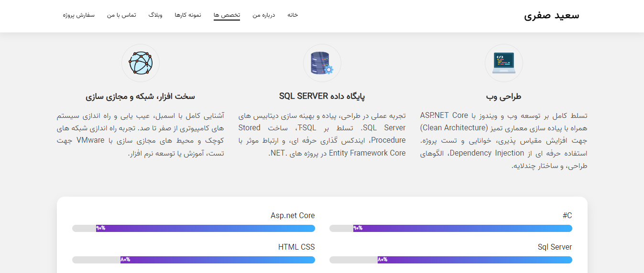Viewport: 644px width, 273px height.
Task: Click the HTML CSS skill label
Action: pyautogui.click(x=296, y=247)
